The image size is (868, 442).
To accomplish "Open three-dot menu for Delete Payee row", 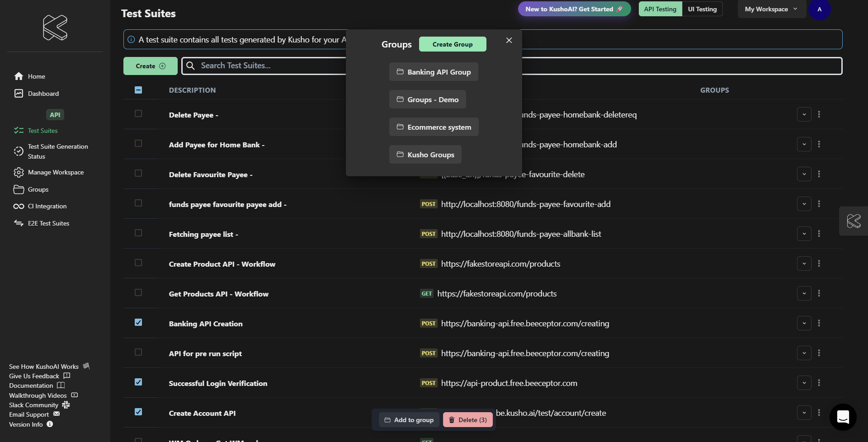I will pyautogui.click(x=819, y=115).
